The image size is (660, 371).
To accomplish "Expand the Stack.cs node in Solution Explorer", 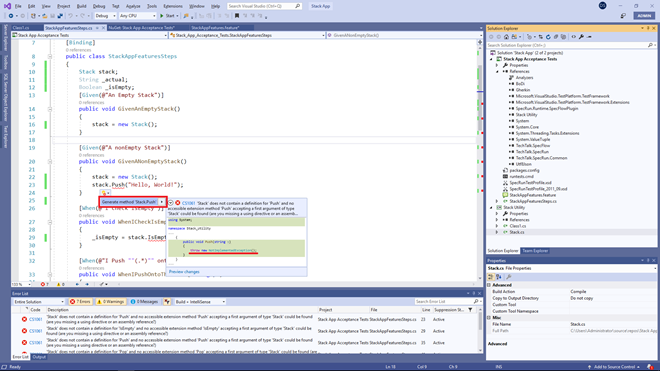I will click(497, 232).
